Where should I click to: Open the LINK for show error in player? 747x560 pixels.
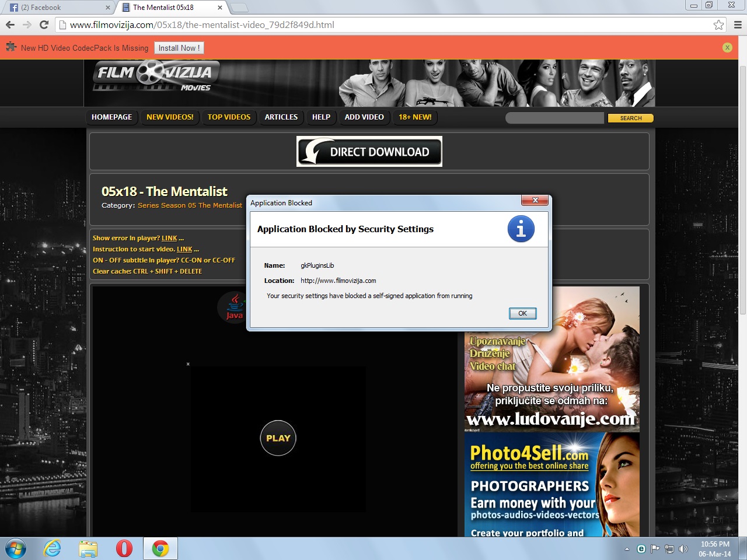[x=169, y=238]
